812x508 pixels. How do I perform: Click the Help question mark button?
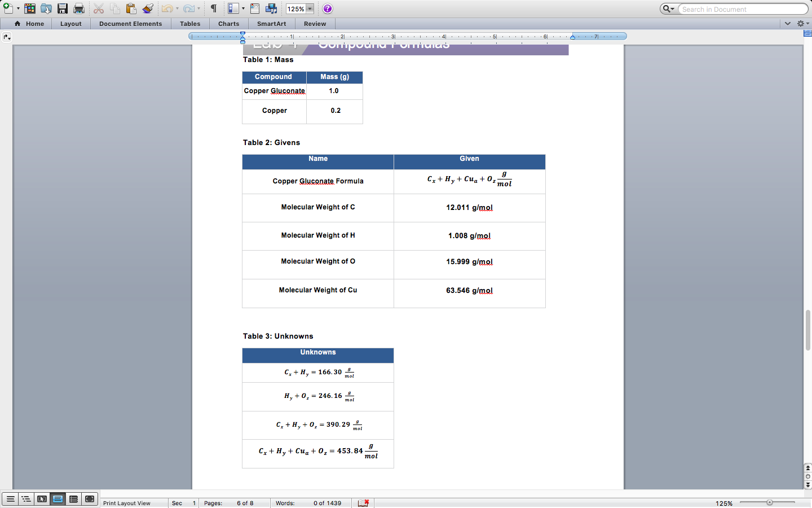tap(328, 8)
